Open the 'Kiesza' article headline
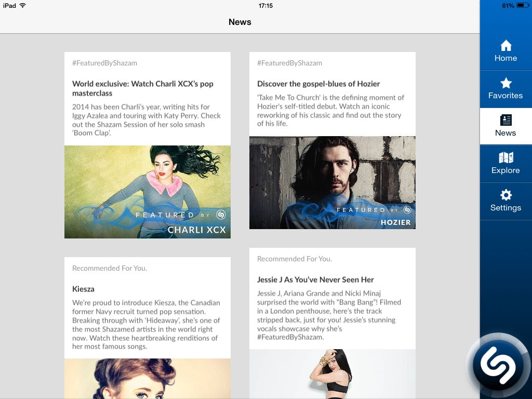Viewport: 532px width, 399px height. click(x=83, y=289)
